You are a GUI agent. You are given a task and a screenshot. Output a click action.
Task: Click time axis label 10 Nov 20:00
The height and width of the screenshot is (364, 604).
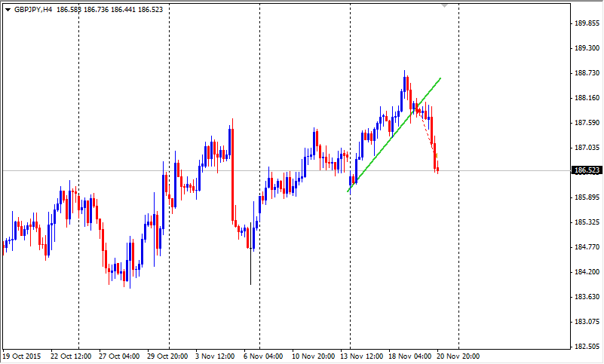[x=313, y=356]
